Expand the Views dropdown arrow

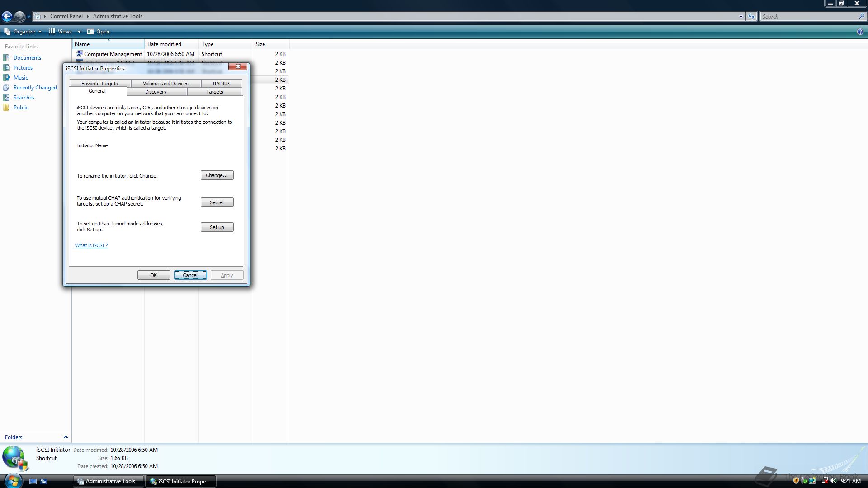point(79,32)
